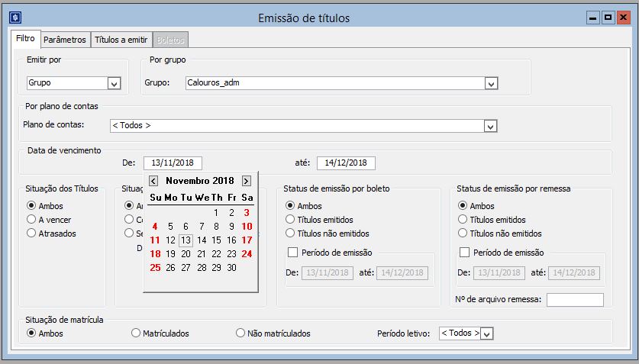The image size is (639, 364).
Task: Close the Emissão de títulos window
Action: click(624, 17)
